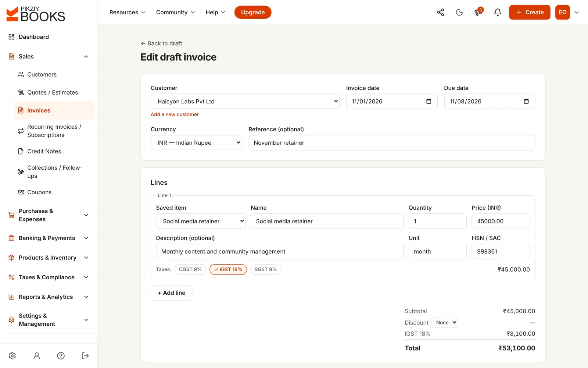Open the Invoice date calendar picker

429,101
